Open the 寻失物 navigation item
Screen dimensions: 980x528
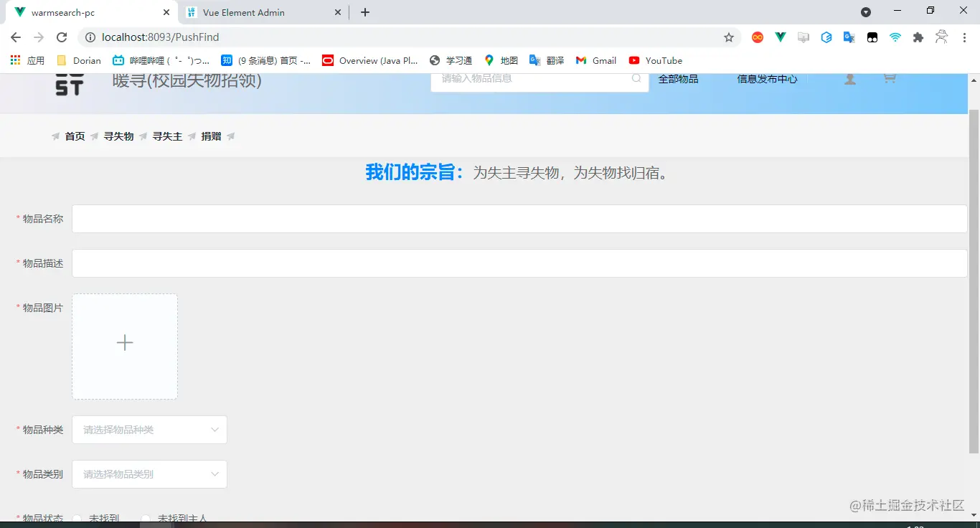point(118,136)
